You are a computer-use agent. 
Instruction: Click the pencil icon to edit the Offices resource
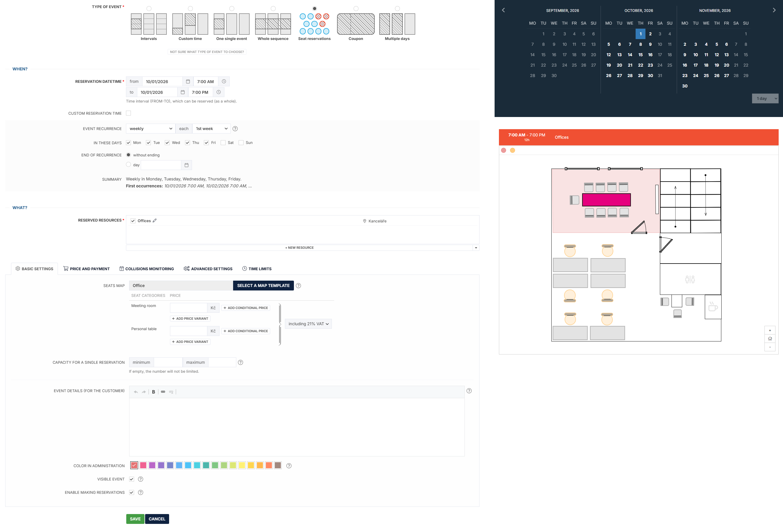[x=155, y=221]
